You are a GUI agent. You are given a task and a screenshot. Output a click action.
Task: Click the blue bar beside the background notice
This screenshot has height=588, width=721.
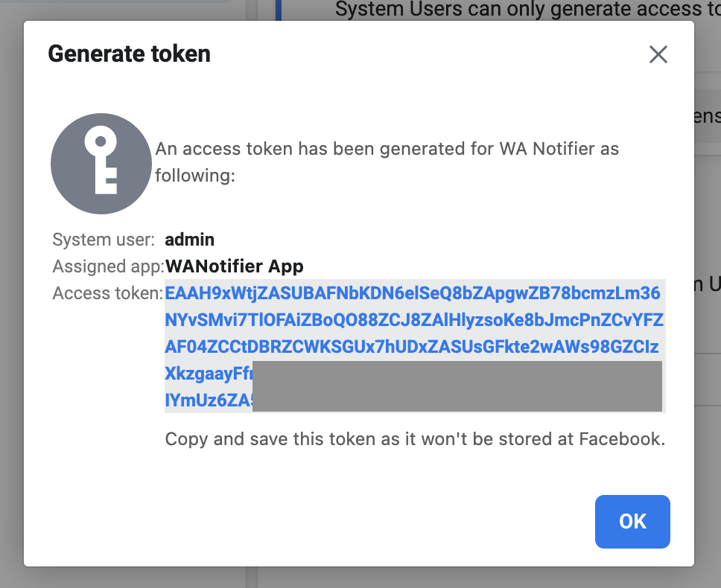(278, 10)
